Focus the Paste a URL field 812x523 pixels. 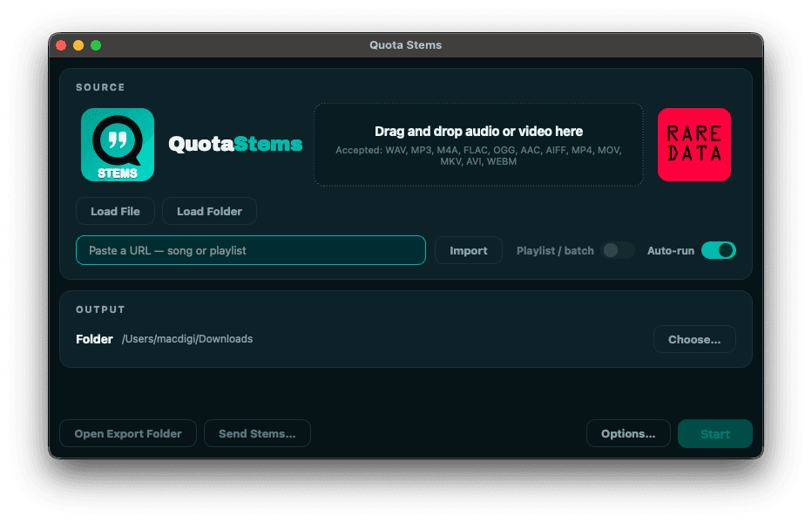click(251, 250)
